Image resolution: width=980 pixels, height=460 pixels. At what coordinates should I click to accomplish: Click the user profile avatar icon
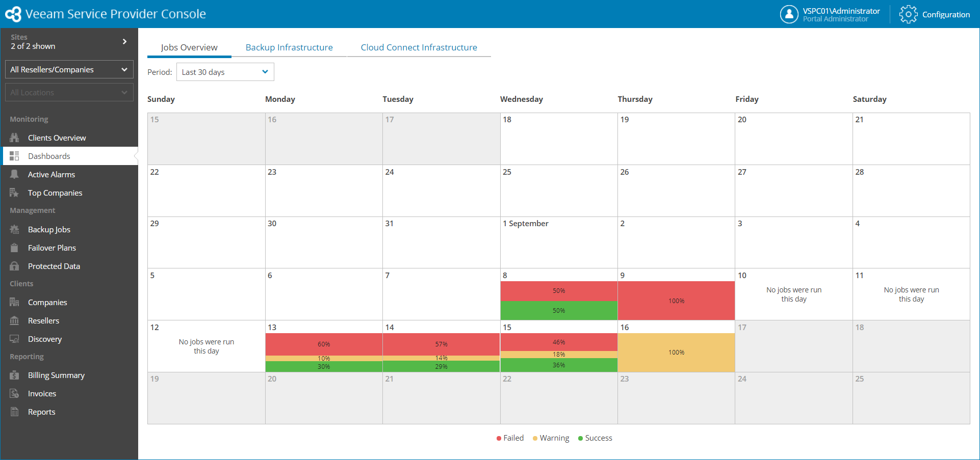pos(789,14)
